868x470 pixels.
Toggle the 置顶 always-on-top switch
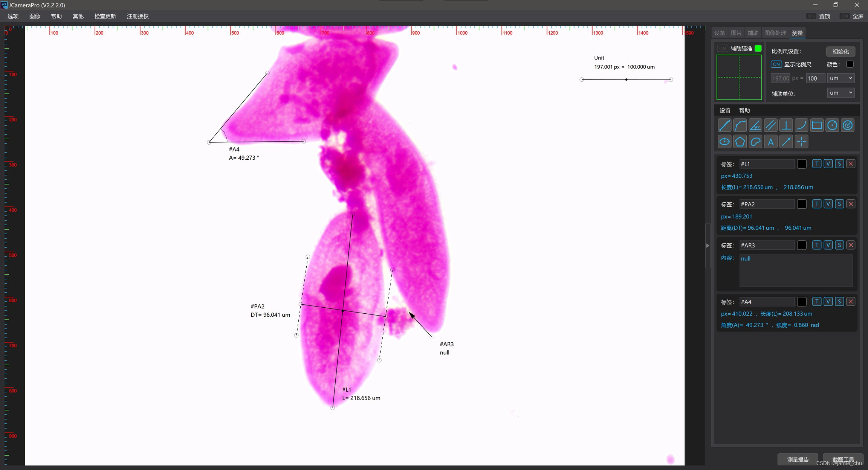click(x=811, y=16)
